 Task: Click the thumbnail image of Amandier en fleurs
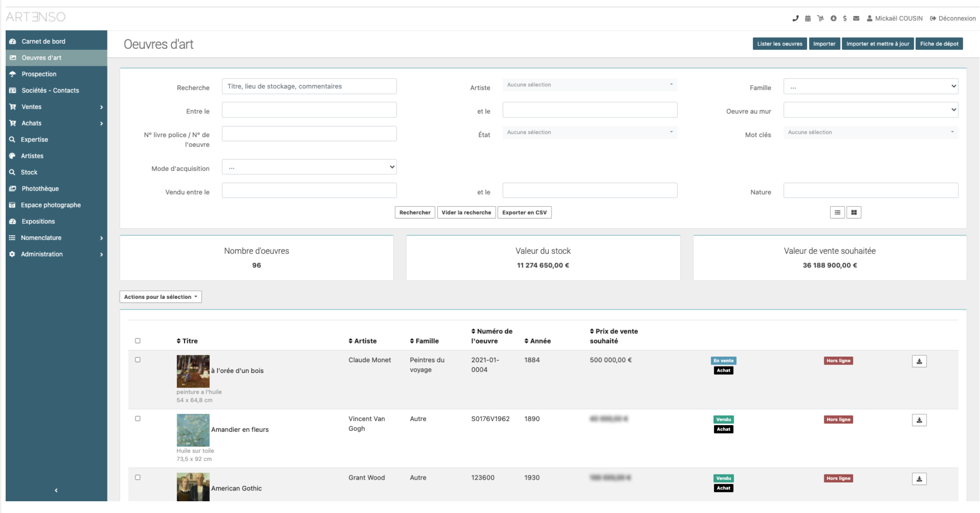[192, 429]
